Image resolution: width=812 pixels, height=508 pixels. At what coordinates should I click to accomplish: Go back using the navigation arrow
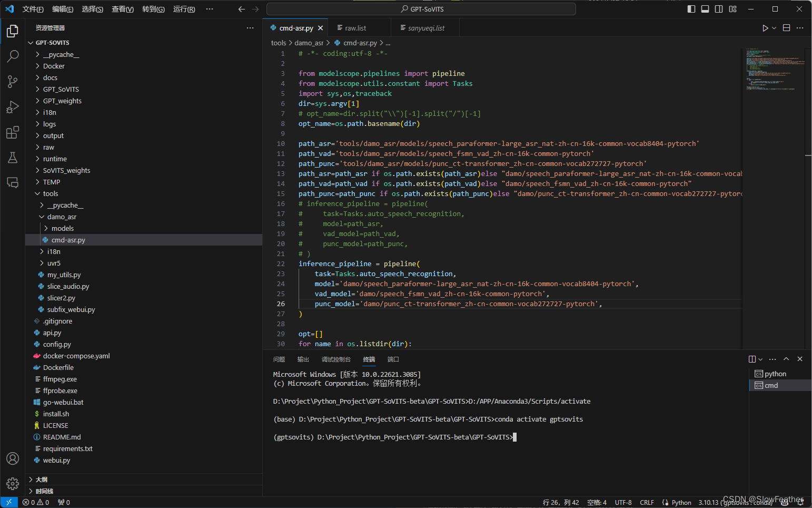242,9
